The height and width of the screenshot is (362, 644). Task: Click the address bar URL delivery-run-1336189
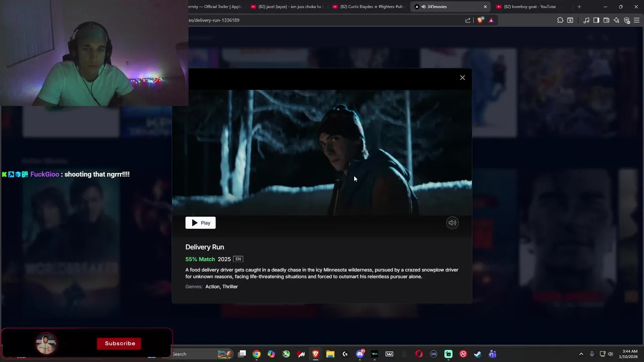click(214, 20)
